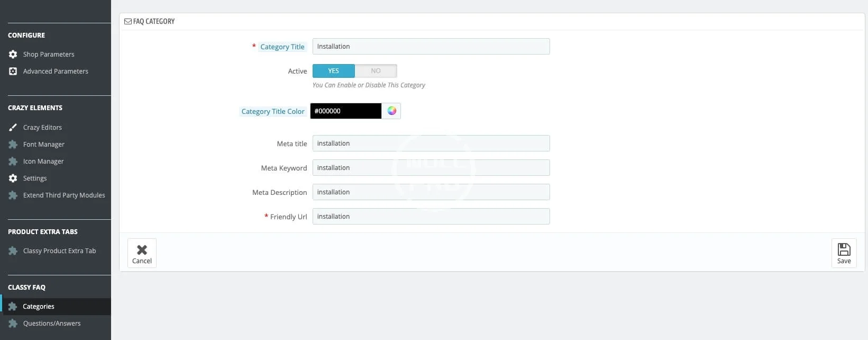
Task: Click the Meta Description input field
Action: (431, 192)
